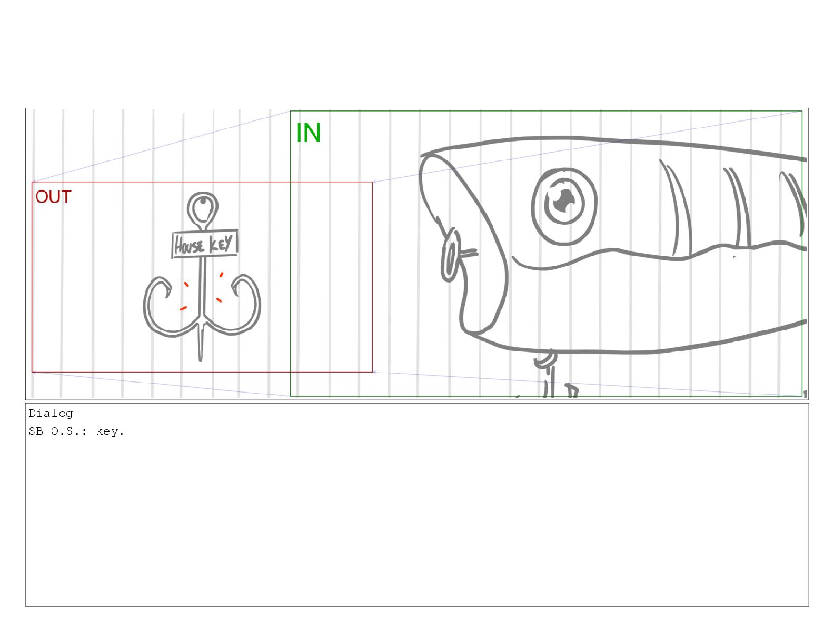Screen dimensions: 834x644
Task: Click the eye of the fishing lure
Action: point(564,207)
